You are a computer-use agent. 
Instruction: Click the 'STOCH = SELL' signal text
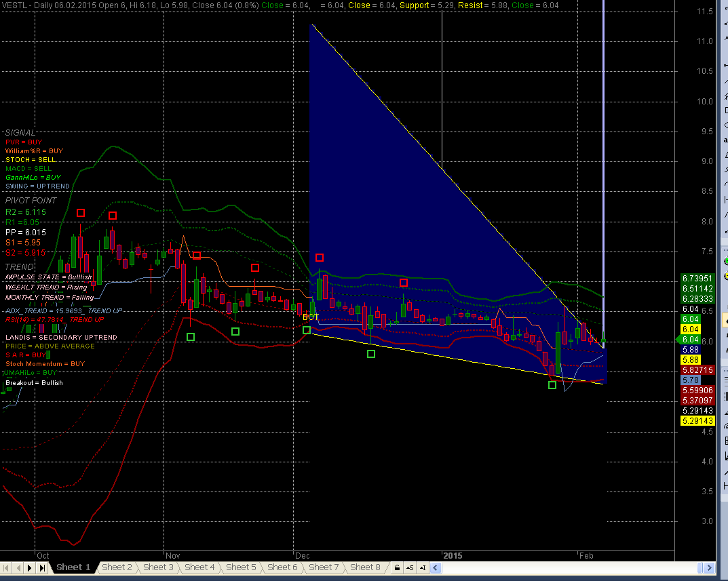click(31, 160)
